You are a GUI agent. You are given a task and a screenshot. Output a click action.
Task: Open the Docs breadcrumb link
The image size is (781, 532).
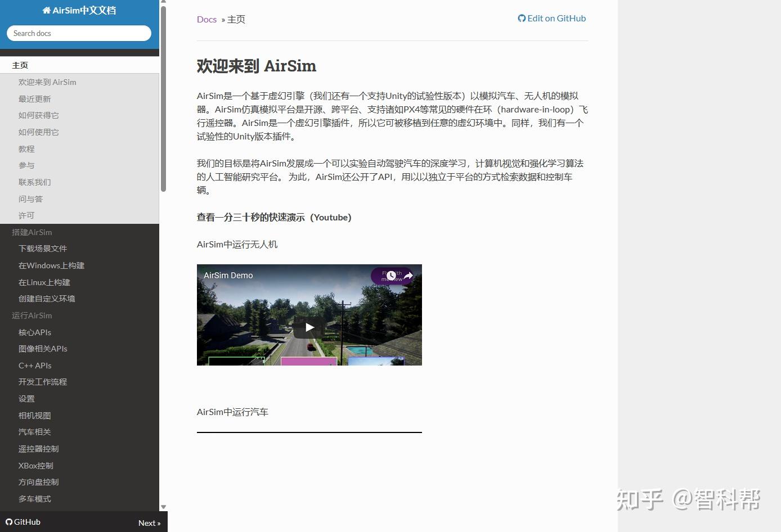tap(207, 19)
